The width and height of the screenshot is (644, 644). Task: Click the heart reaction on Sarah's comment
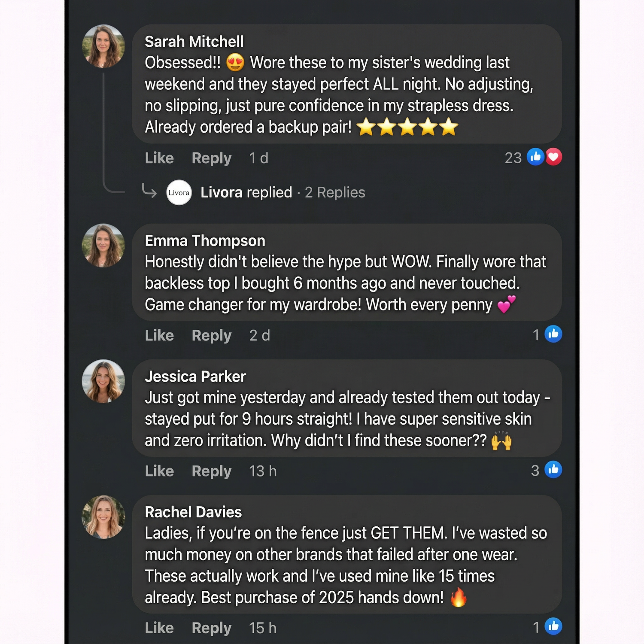(x=554, y=157)
